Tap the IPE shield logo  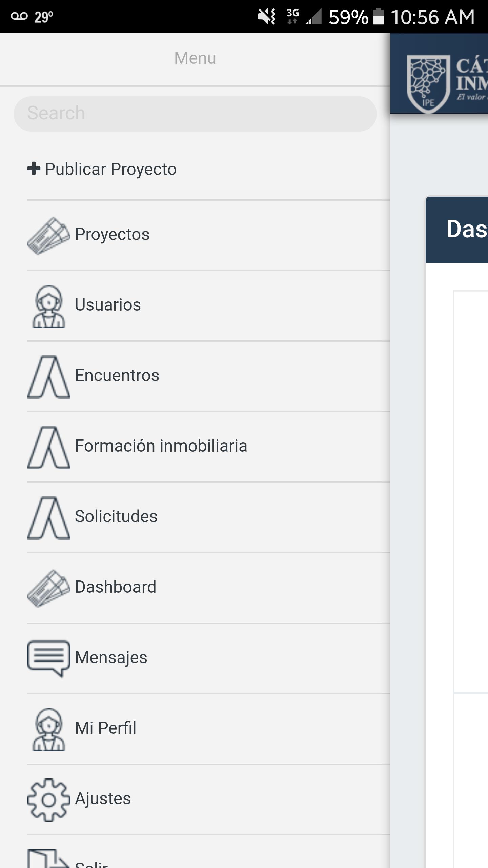pos(428,83)
